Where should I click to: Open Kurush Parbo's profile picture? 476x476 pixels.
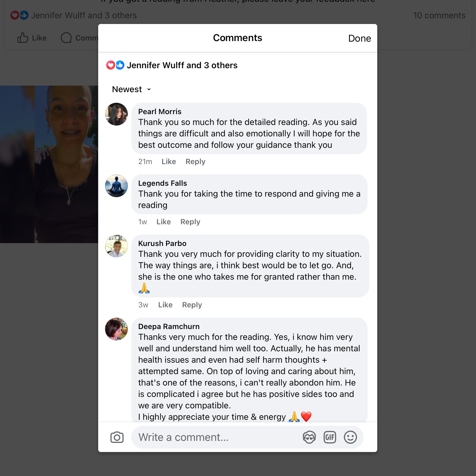(116, 246)
